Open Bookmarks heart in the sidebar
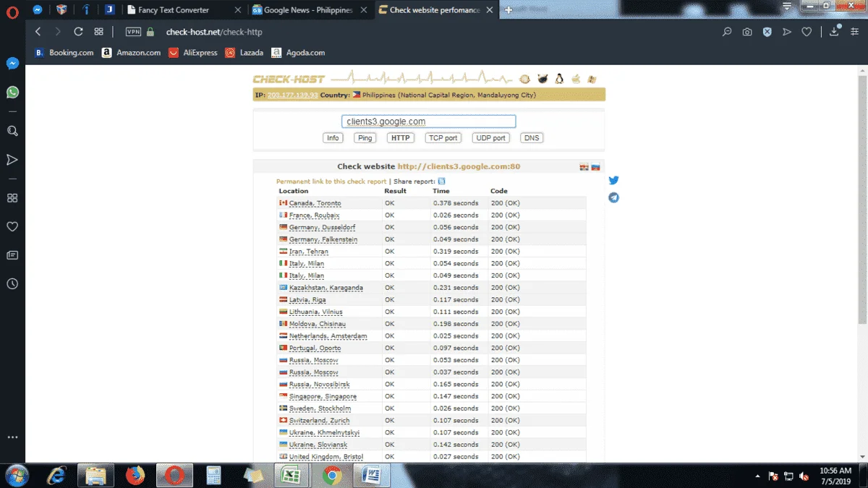 tap(12, 227)
